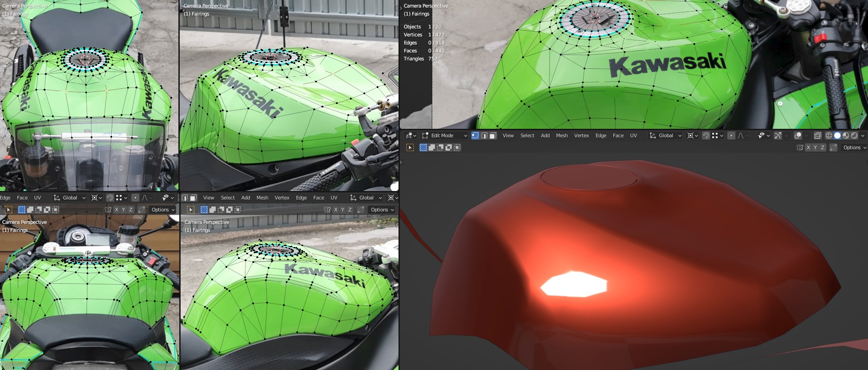Open the Face menu in left viewport header
Image resolution: width=868 pixels, height=370 pixels.
click(x=22, y=198)
